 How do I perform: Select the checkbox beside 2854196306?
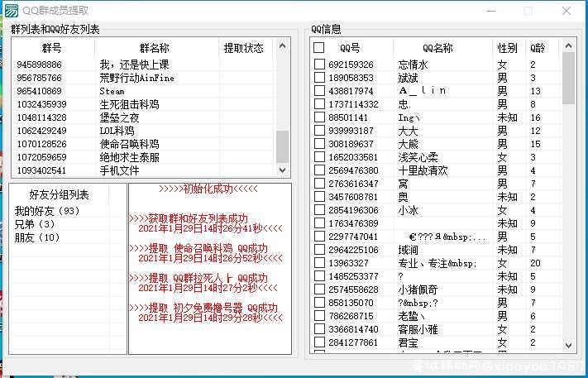(x=319, y=210)
